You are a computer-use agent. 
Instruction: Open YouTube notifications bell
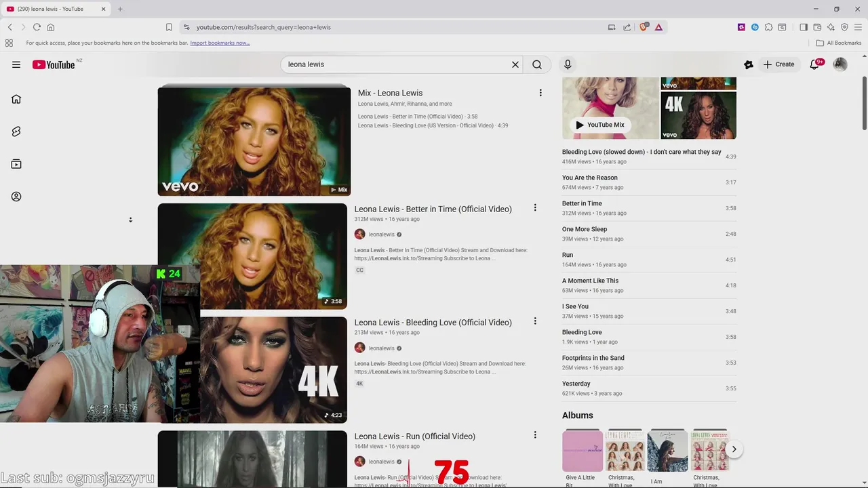pos(816,64)
